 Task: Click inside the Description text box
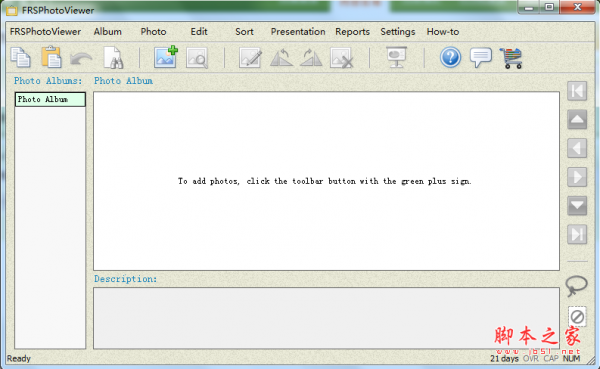[326, 318]
